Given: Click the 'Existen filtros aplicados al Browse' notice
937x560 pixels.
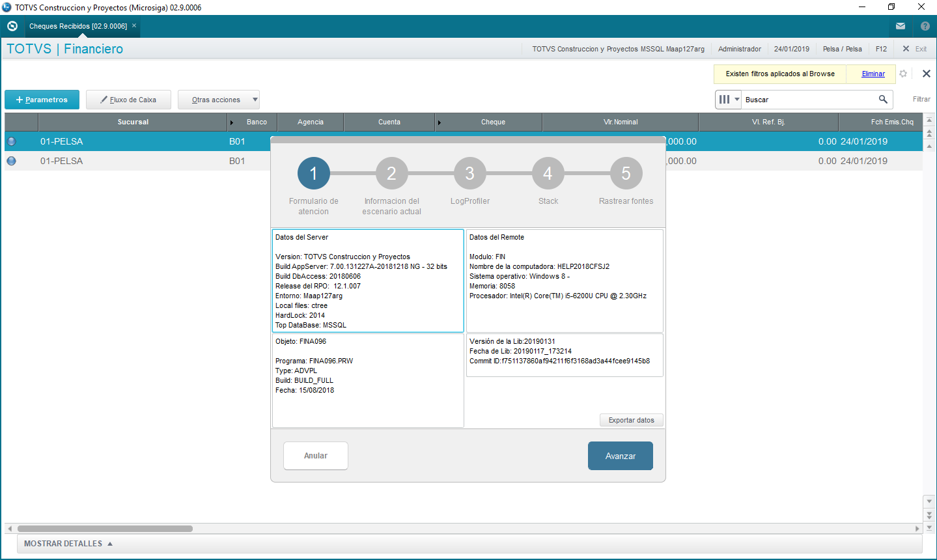Looking at the screenshot, I should click(x=780, y=74).
